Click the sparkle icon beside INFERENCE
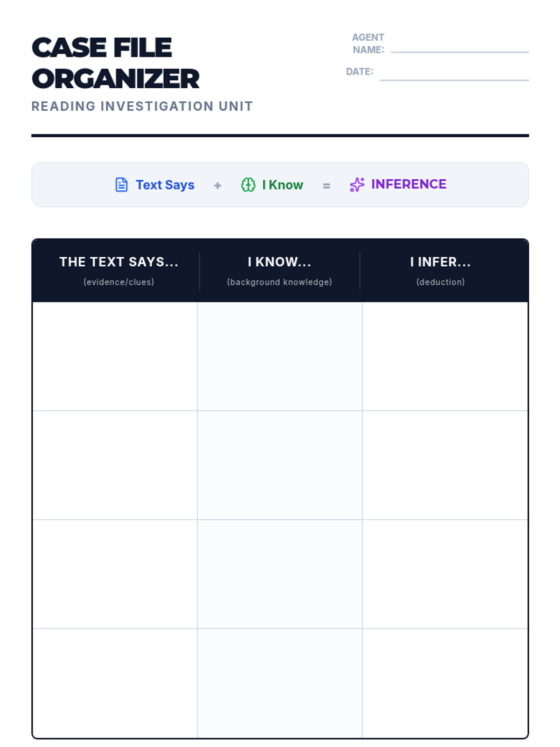 coord(357,185)
